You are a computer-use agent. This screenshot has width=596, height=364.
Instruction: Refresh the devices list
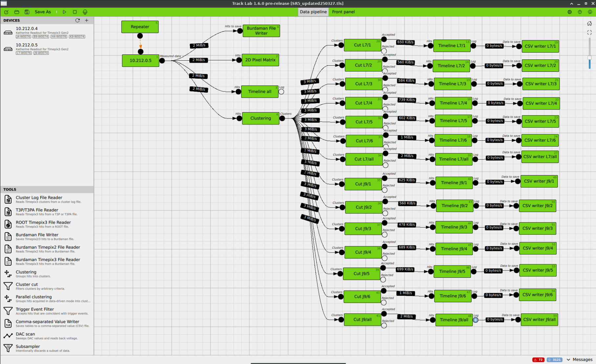[77, 20]
